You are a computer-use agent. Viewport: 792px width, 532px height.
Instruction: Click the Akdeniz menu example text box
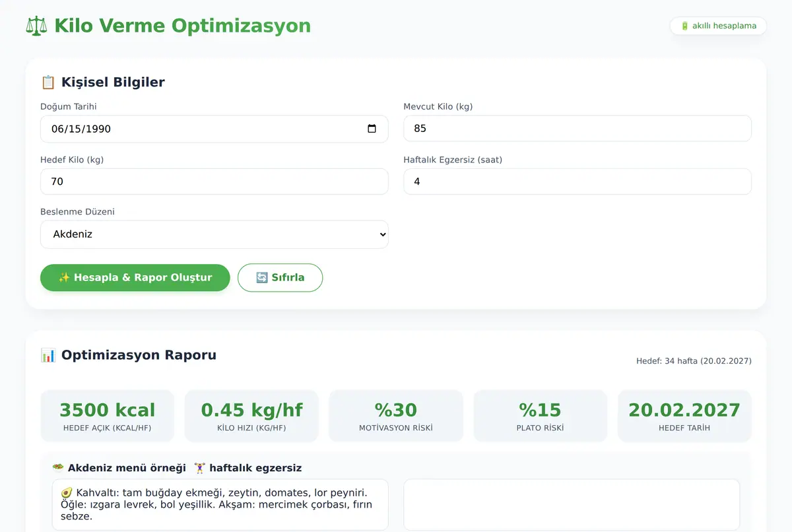[x=220, y=505]
